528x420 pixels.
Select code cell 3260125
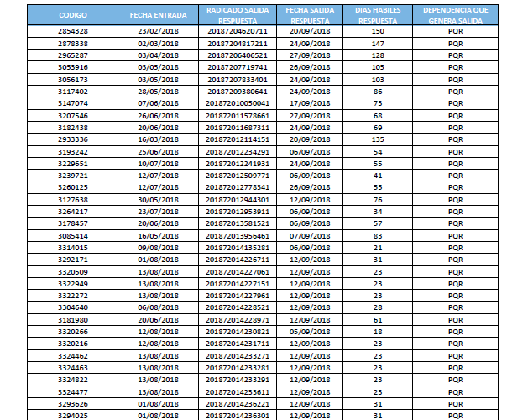(73, 187)
